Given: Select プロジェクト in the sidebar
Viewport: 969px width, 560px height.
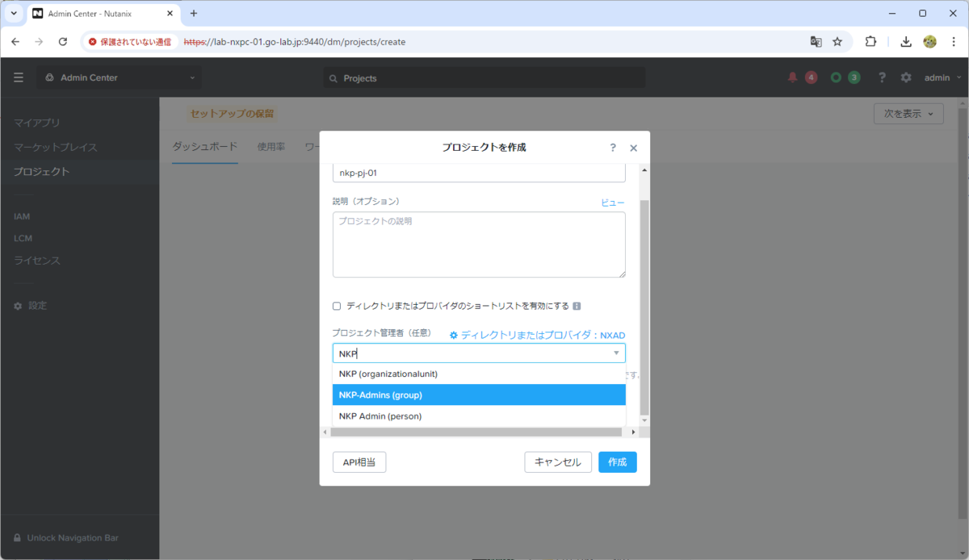Looking at the screenshot, I should tap(42, 172).
